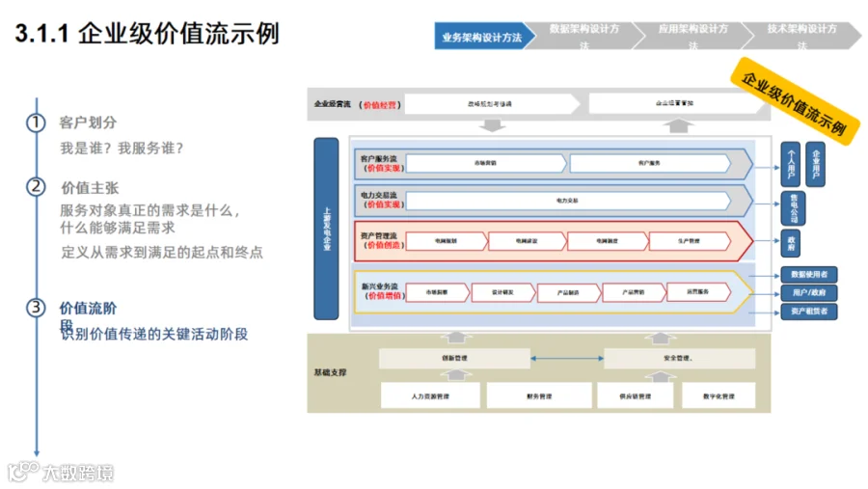Click the circled number 2 marker
Image resolution: width=868 pixels, height=489 pixels.
tap(36, 186)
